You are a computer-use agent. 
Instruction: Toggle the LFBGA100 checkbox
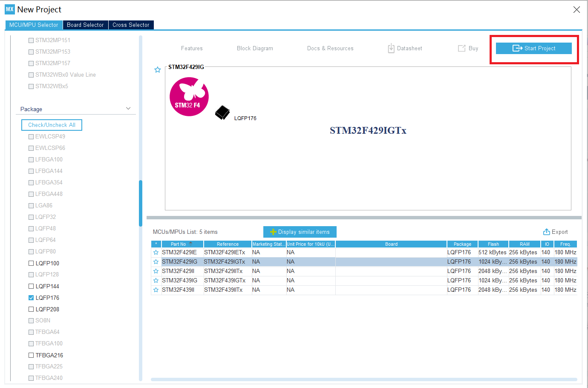[x=31, y=160]
